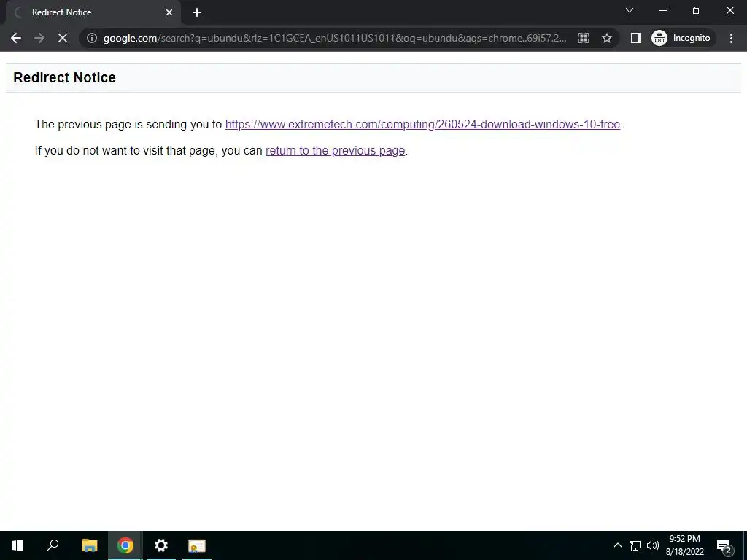
Task: Open the side panel icon
Action: click(636, 38)
